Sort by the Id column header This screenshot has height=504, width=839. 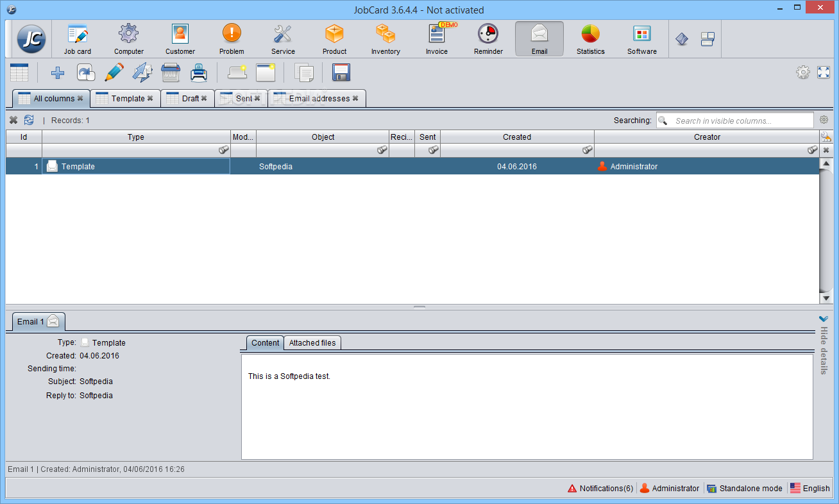pyautogui.click(x=24, y=137)
